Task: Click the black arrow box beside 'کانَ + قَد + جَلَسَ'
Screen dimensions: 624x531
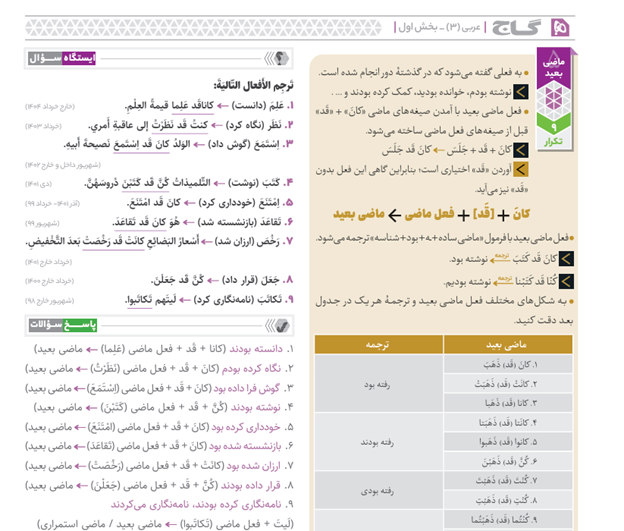Action: (521, 150)
